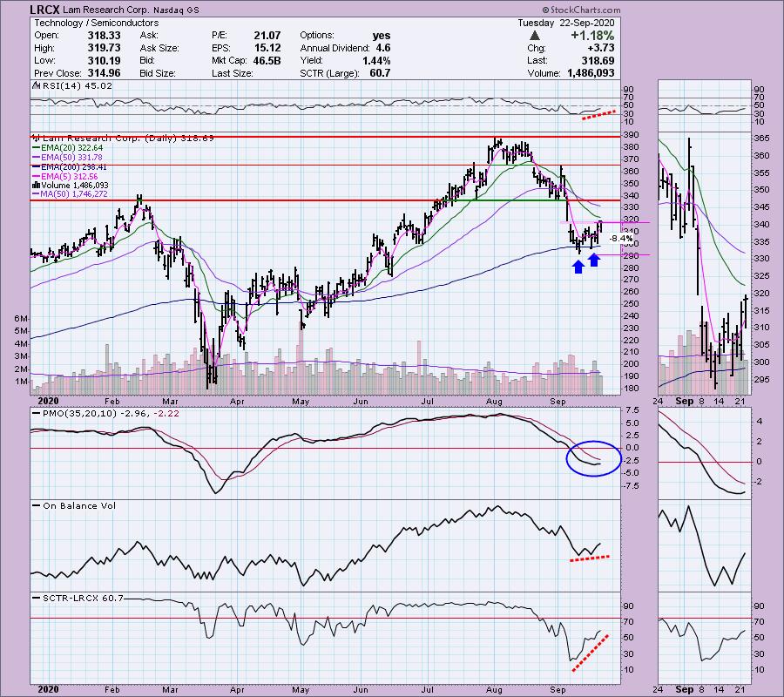
Task: Click the -8.4% annotation on the price chart
Action: coord(621,238)
